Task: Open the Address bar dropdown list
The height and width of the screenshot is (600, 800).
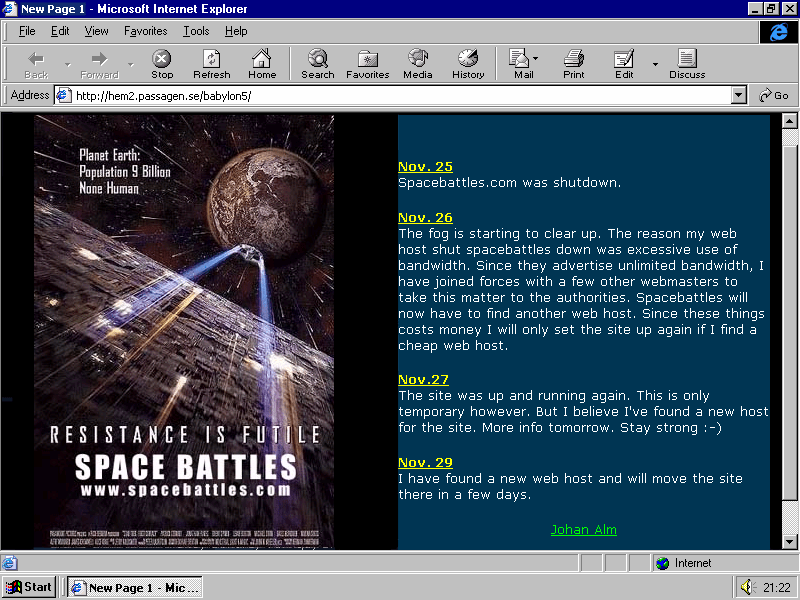Action: [x=739, y=95]
